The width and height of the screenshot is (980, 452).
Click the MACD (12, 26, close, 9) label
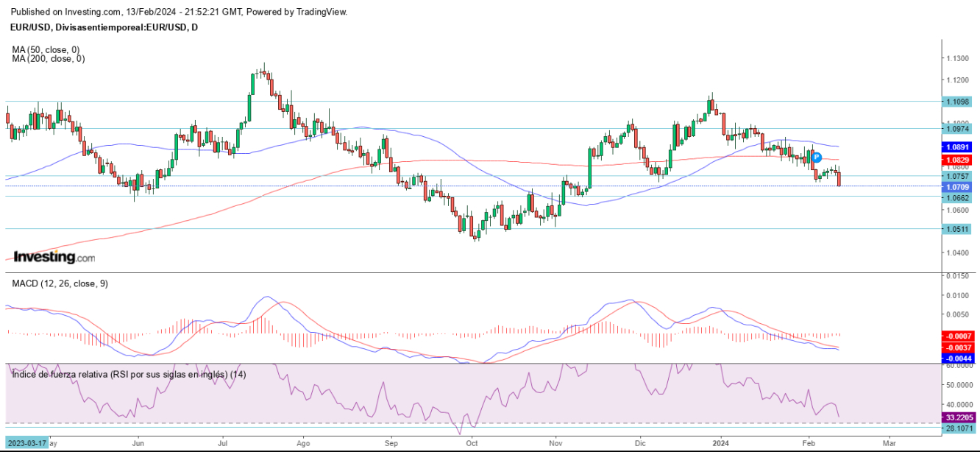tap(60, 283)
